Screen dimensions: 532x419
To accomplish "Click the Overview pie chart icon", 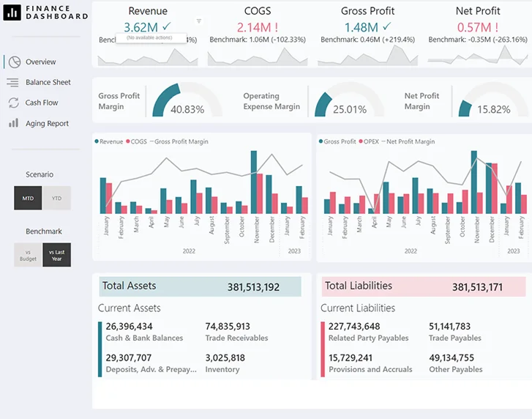I will coord(15,62).
